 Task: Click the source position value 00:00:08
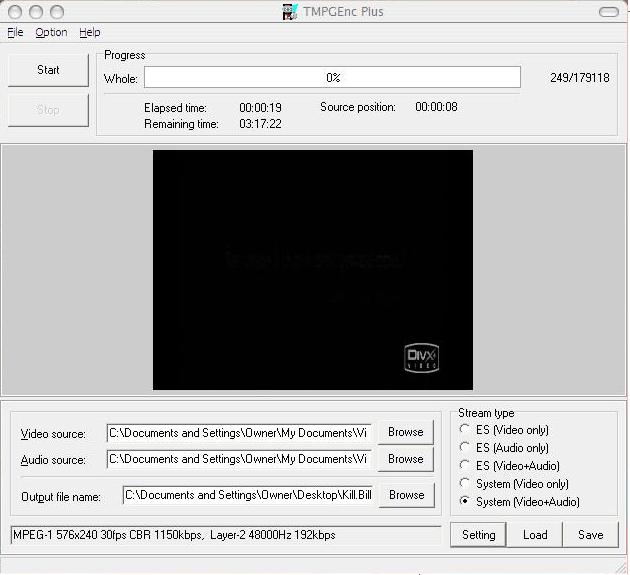(x=436, y=107)
